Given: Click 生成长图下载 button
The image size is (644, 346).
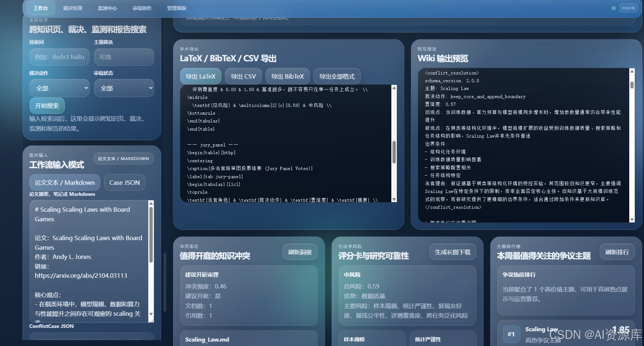Looking at the screenshot, I should [x=453, y=252].
